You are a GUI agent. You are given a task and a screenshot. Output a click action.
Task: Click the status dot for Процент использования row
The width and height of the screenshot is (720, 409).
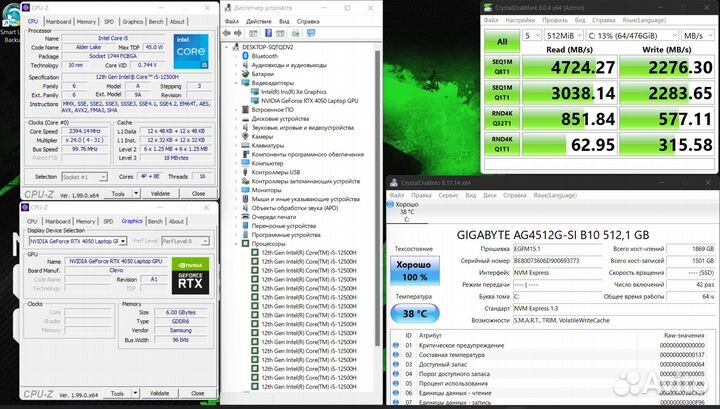(396, 383)
